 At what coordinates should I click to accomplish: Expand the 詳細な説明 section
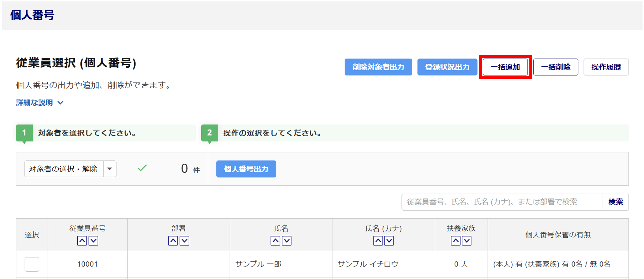[40, 103]
